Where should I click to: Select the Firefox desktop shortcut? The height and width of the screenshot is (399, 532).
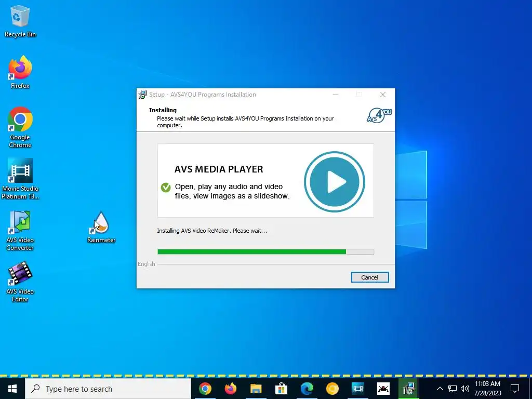20,72
